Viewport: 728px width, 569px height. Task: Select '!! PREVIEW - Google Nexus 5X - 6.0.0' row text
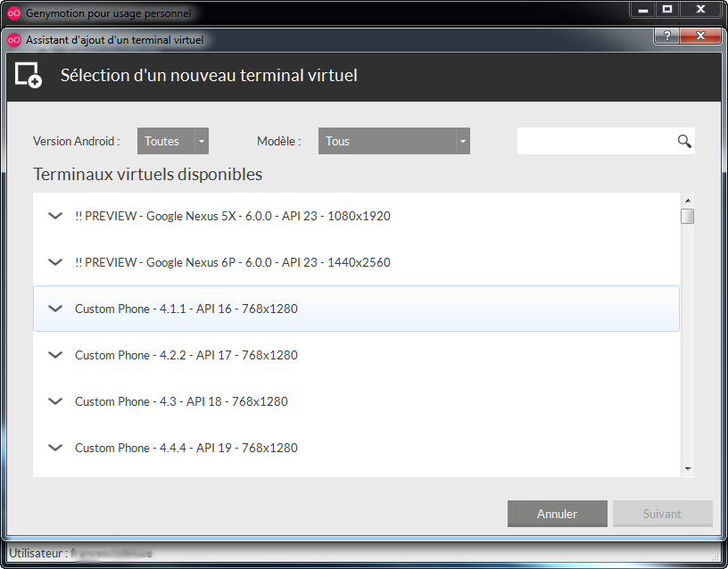233,216
